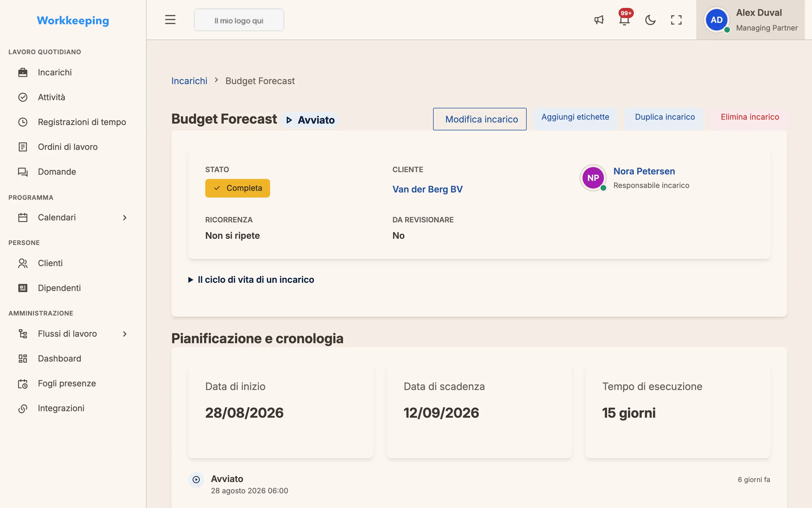This screenshot has width=812, height=508.
Task: Click the Ordini di lavoro document icon
Action: point(23,147)
